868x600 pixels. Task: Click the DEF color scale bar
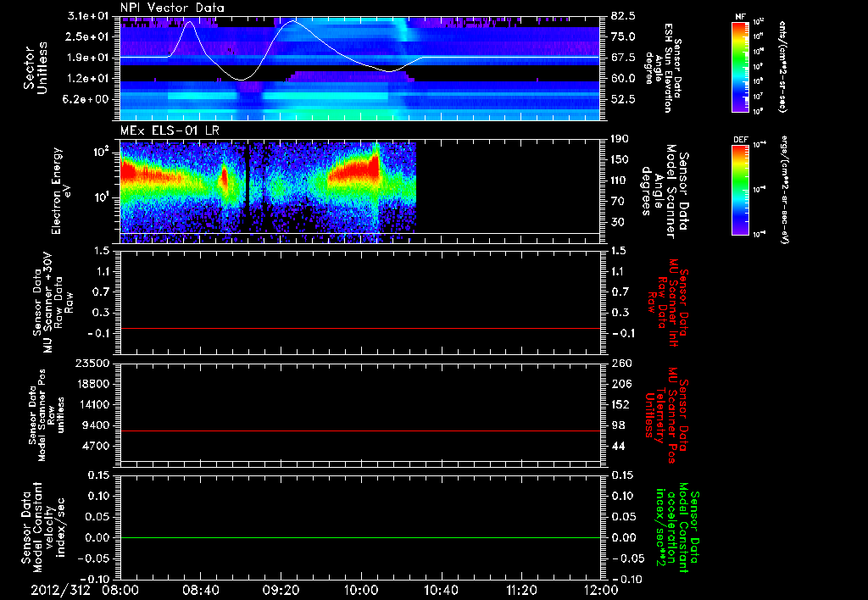click(740, 189)
